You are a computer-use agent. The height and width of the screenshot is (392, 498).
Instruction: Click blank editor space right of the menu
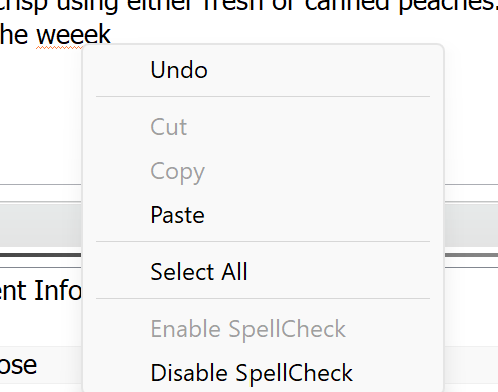tap(471, 113)
